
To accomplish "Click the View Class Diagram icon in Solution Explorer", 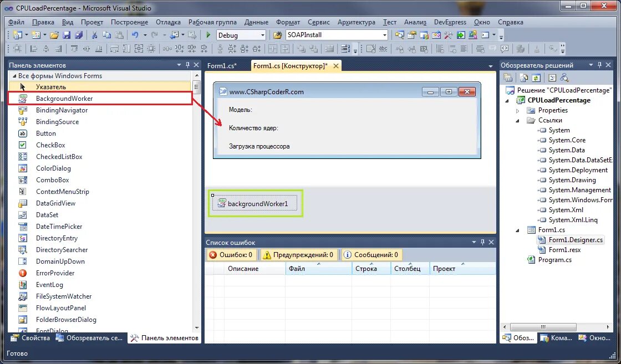I will tap(564, 78).
